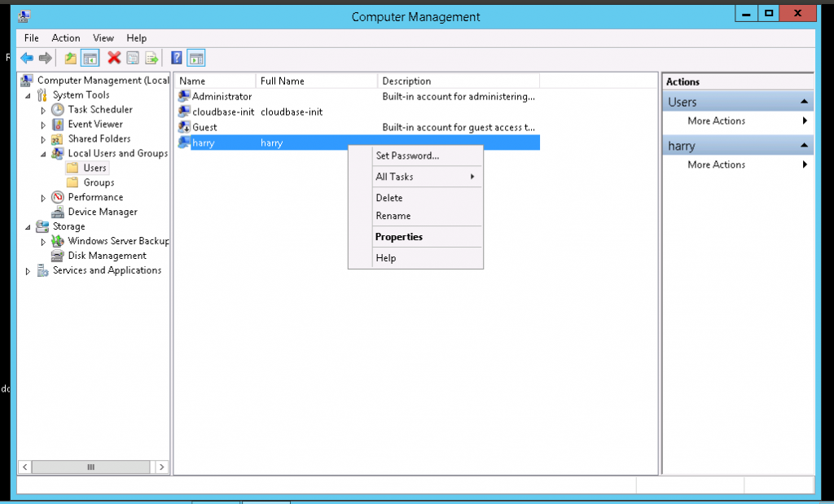
Task: Click "Built-in account for guest access" description
Action: pyautogui.click(x=459, y=127)
